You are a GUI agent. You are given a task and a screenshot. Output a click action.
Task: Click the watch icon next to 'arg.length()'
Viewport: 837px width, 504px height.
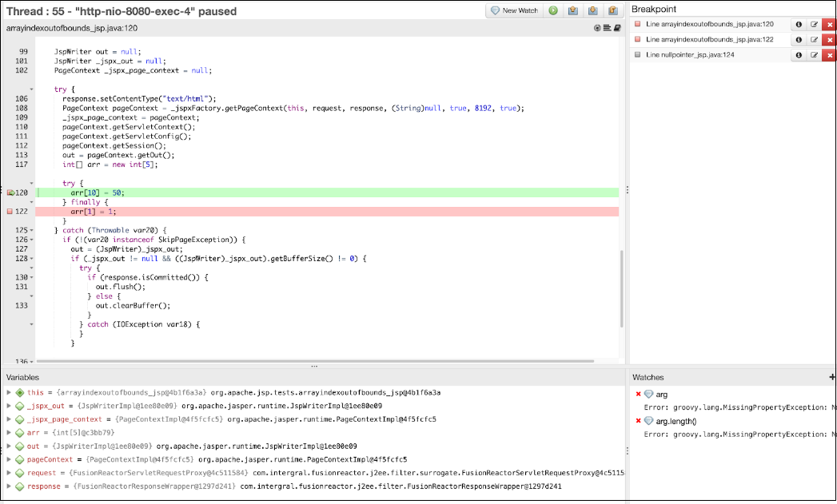(x=648, y=421)
